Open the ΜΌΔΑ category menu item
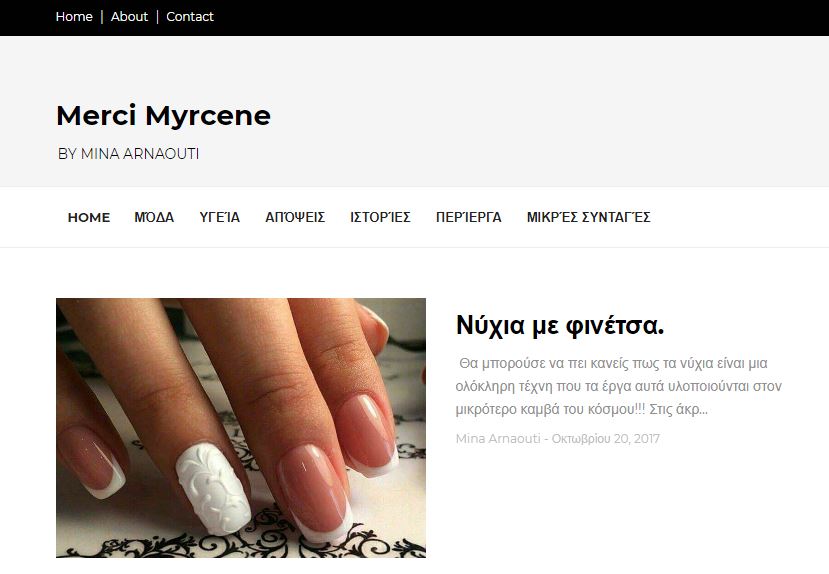Image resolution: width=829 pixels, height=574 pixels. (154, 217)
